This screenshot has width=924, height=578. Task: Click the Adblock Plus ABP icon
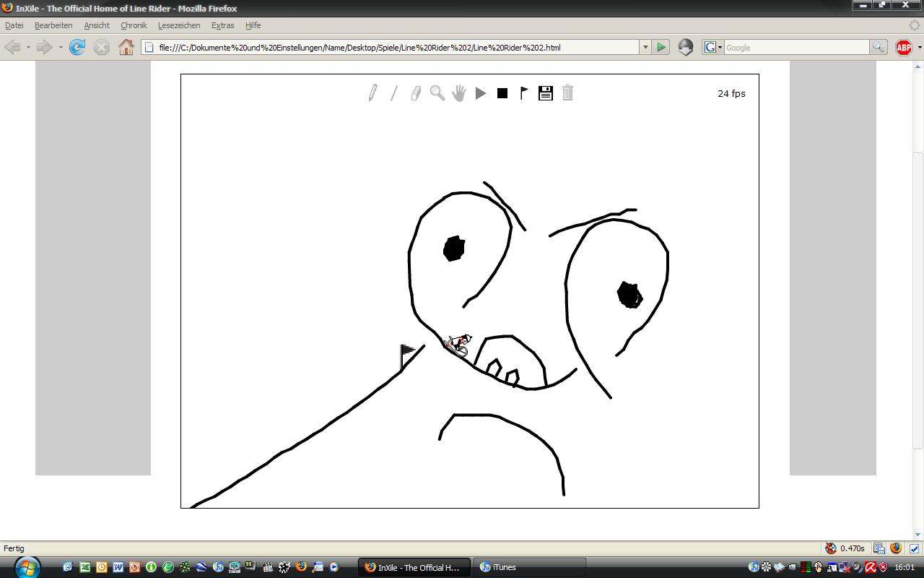(903, 48)
